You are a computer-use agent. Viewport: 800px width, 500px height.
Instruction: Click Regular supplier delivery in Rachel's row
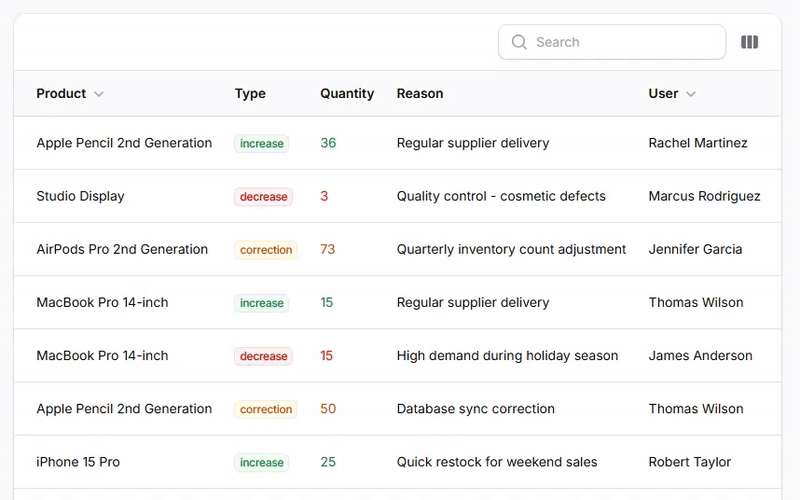pyautogui.click(x=473, y=143)
